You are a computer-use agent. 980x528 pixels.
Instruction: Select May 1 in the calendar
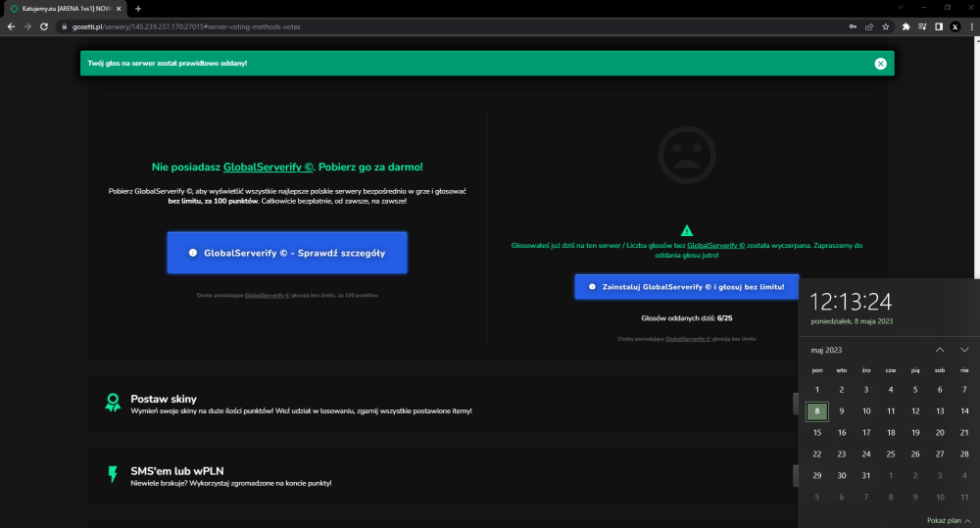click(817, 390)
